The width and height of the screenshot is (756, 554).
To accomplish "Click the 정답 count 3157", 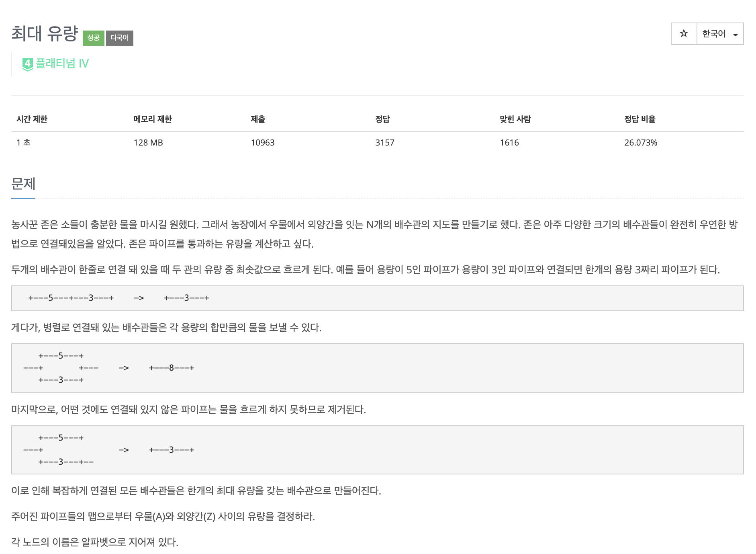I will click(384, 142).
